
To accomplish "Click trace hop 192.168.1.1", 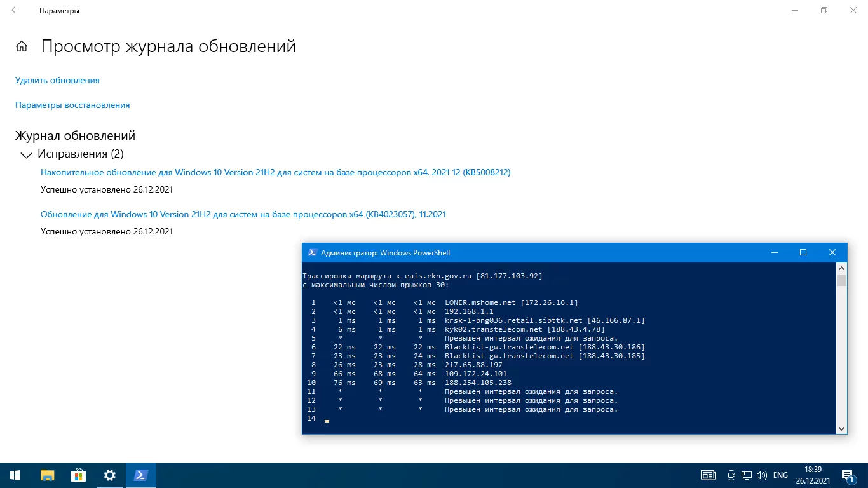I will [x=469, y=311].
